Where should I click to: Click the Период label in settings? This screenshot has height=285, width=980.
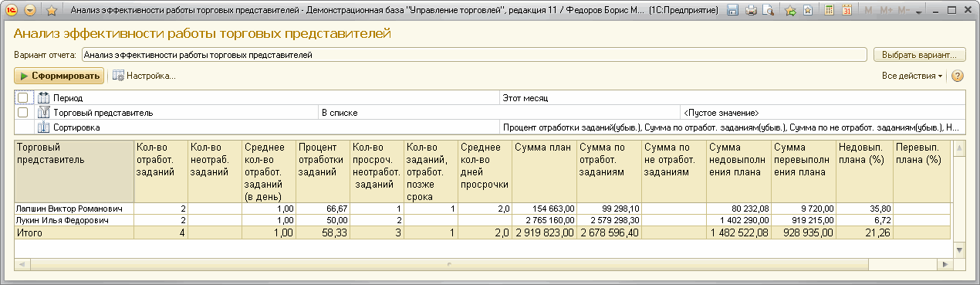[68, 98]
